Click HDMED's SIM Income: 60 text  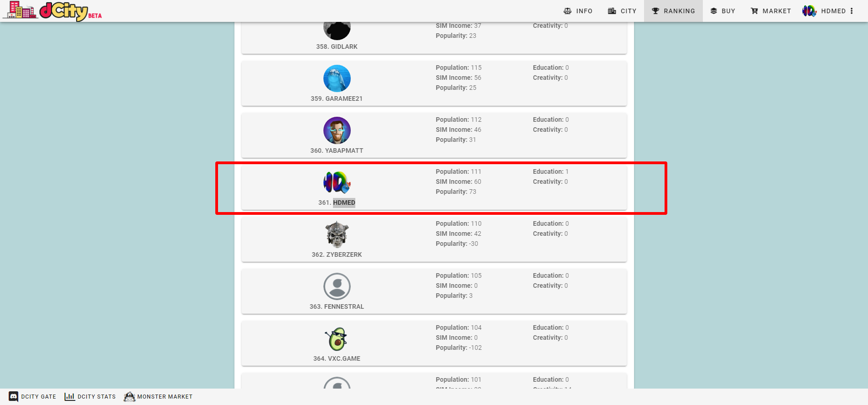click(458, 182)
